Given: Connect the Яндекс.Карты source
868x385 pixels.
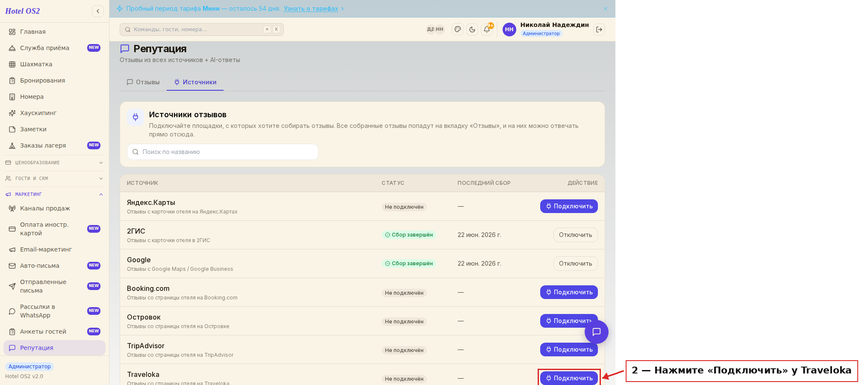Looking at the screenshot, I should coord(569,206).
